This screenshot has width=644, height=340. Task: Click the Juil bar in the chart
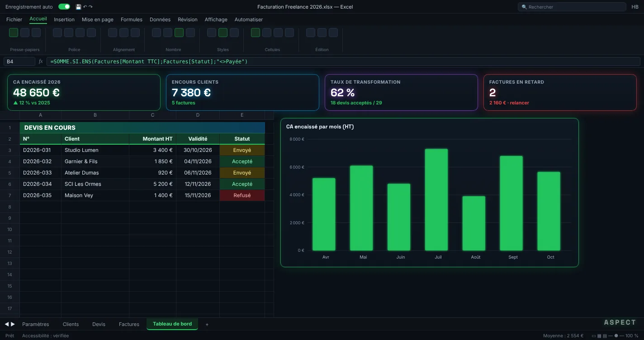436,199
